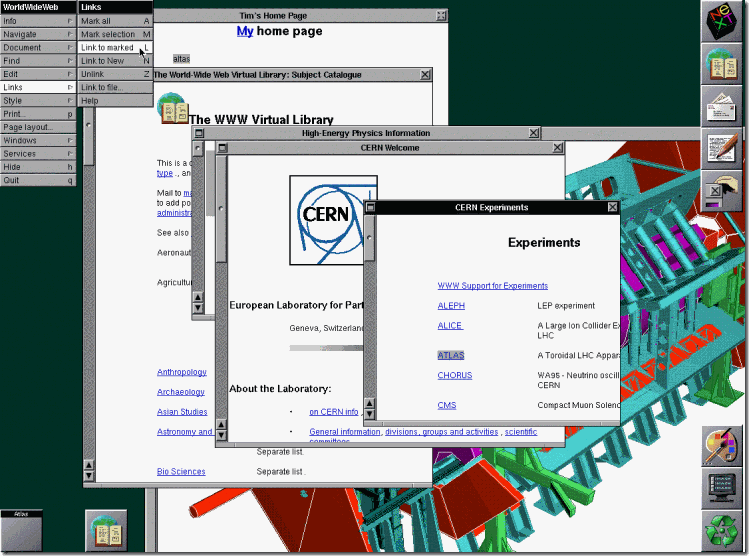Click scroll-up arrow in Virtual Library window

tap(88, 465)
